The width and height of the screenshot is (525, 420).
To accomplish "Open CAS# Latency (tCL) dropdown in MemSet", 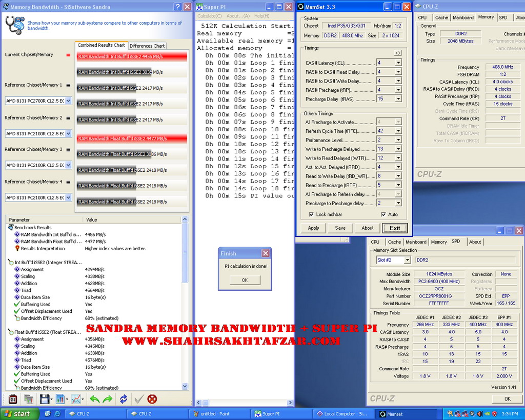I will coord(398,63).
